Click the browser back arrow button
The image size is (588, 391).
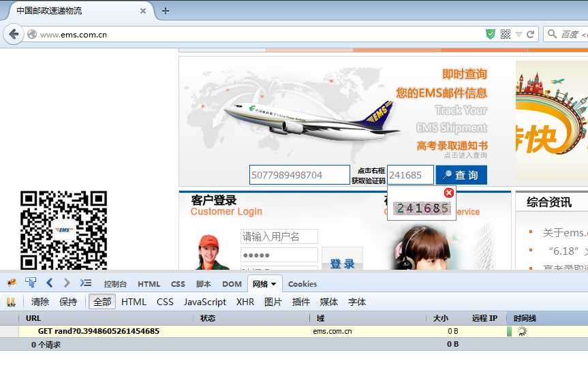coord(14,35)
